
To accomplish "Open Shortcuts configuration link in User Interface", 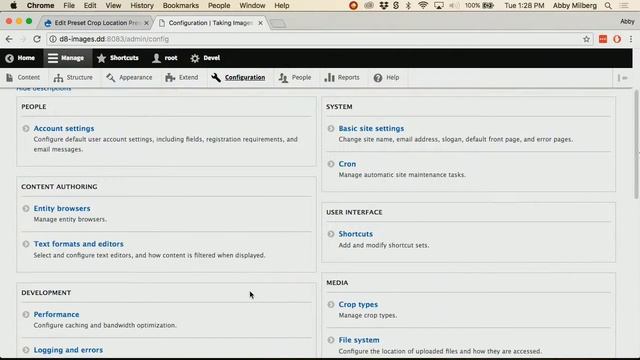I will coord(356,234).
